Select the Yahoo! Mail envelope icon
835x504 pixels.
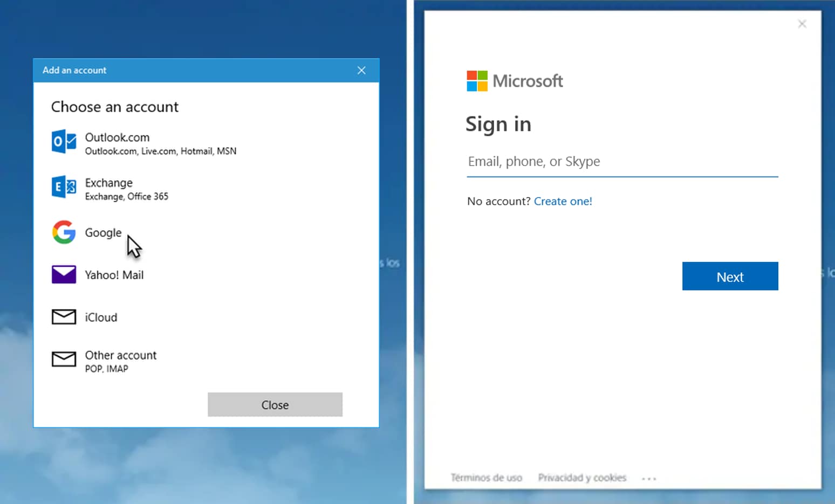coord(64,274)
